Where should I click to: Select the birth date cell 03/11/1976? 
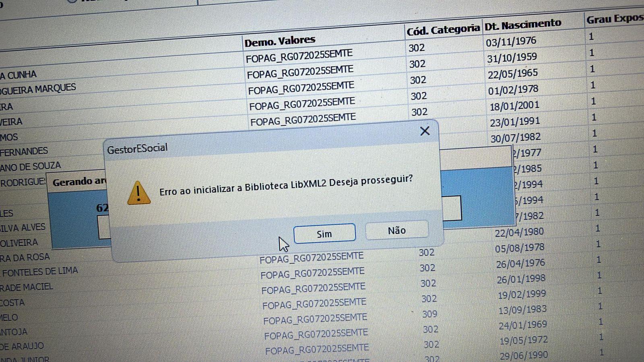pyautogui.click(x=511, y=41)
